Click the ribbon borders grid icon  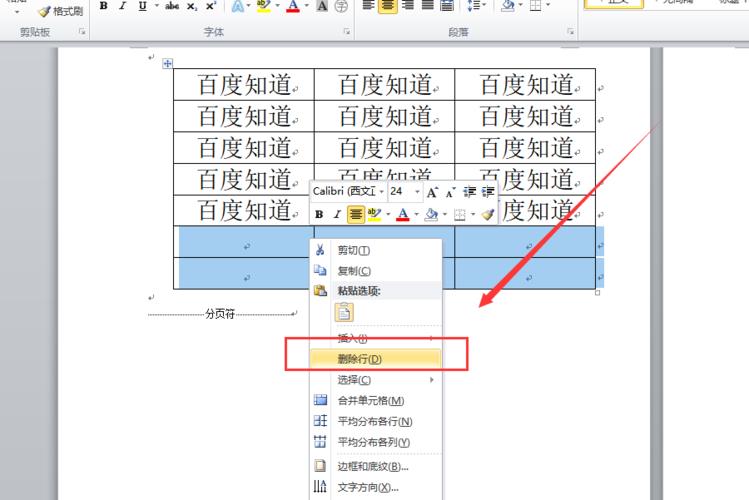(x=536, y=6)
